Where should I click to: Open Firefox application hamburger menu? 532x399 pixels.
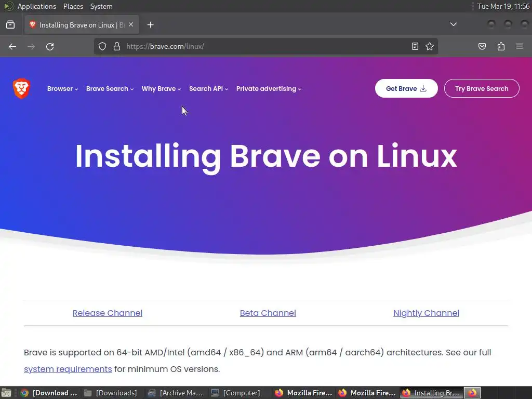[x=520, y=46]
